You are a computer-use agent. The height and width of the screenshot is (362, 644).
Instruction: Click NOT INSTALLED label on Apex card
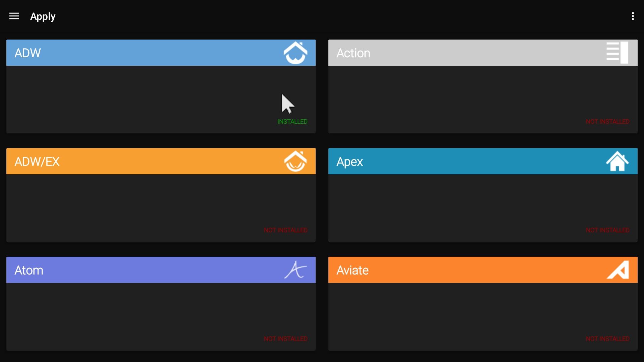point(607,230)
